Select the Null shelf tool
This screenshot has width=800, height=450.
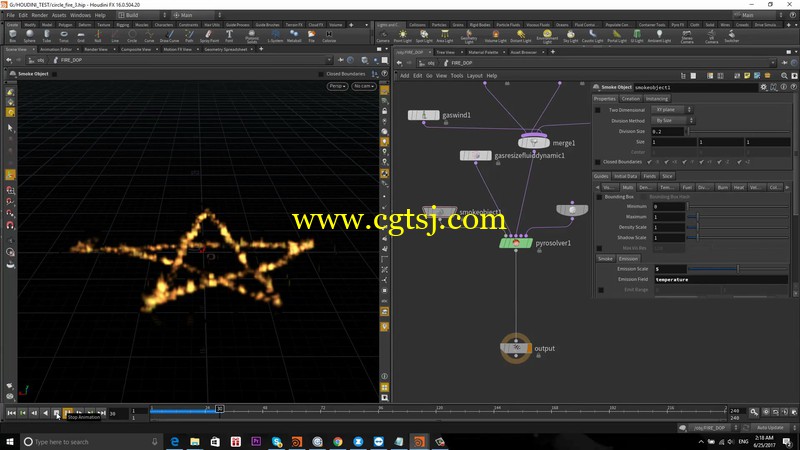pos(97,36)
